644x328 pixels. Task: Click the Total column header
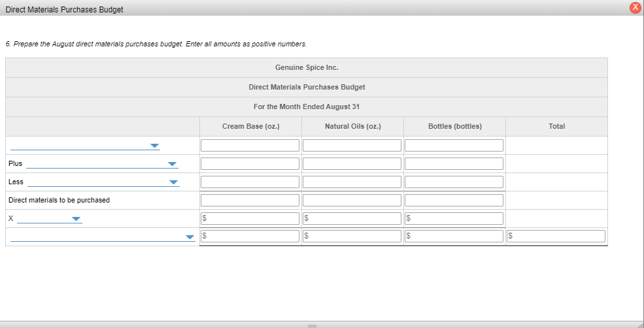pos(556,127)
